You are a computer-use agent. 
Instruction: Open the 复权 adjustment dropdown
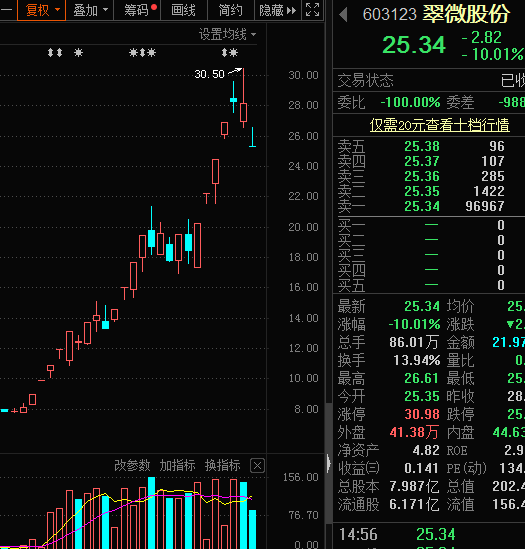tap(41, 10)
